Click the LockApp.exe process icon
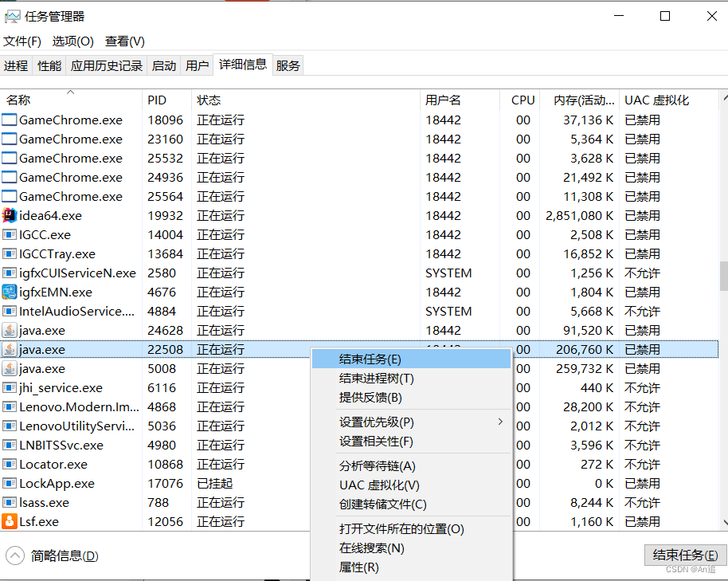 10,483
